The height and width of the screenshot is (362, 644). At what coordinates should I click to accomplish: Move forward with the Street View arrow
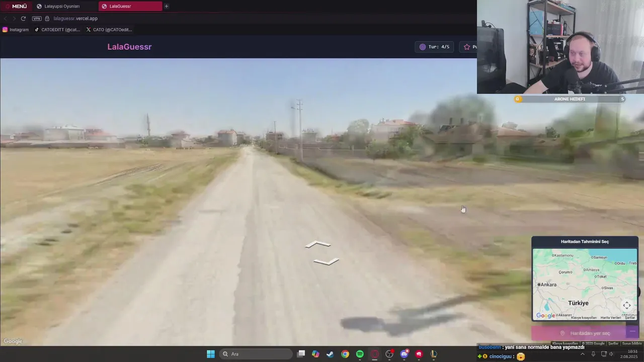click(x=318, y=244)
